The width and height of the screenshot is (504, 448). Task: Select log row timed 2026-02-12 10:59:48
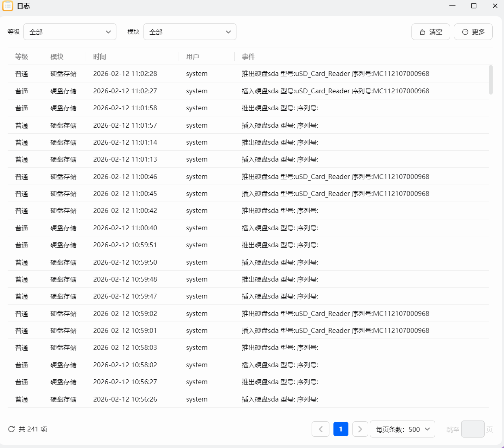pyautogui.click(x=248, y=279)
